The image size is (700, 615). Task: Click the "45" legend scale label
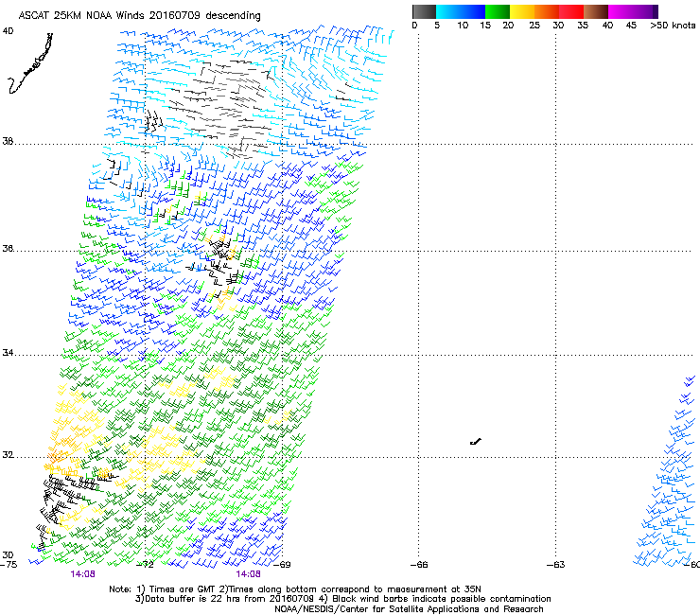click(x=631, y=26)
